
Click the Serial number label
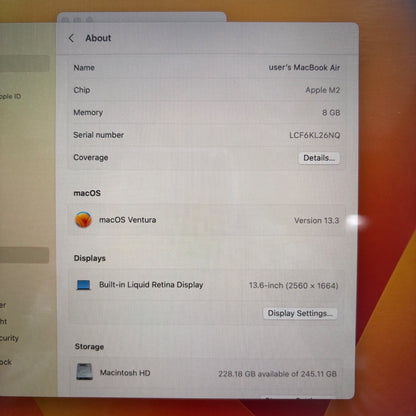point(98,135)
